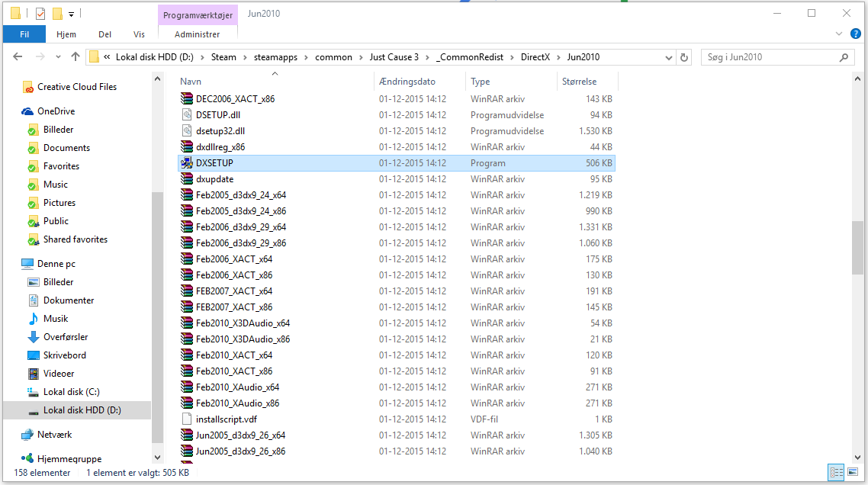Screen dimensions: 868x485
Task: Navigate to steamapps in breadcrumb
Action: [275, 57]
